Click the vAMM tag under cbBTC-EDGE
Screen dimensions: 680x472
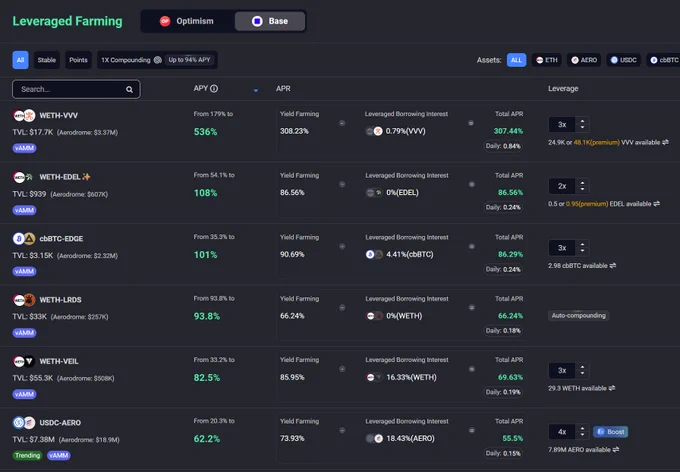(24, 272)
